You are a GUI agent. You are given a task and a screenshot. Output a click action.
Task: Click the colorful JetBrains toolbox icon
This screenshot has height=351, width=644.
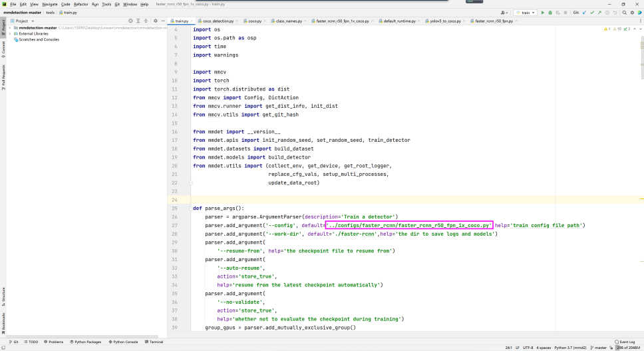[x=640, y=13]
